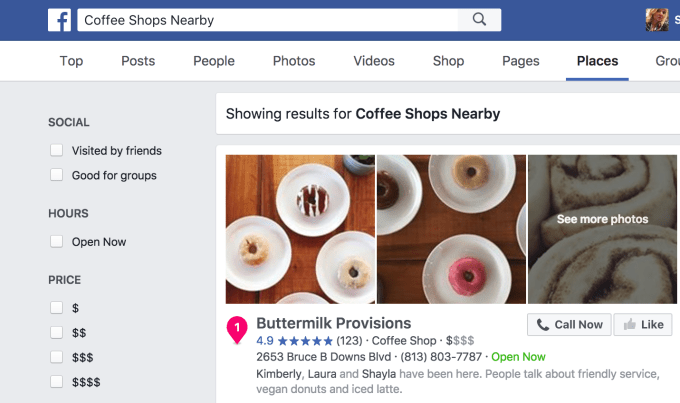The height and width of the screenshot is (403, 680).
Task: Check the $$$ price option
Action: [x=57, y=357]
